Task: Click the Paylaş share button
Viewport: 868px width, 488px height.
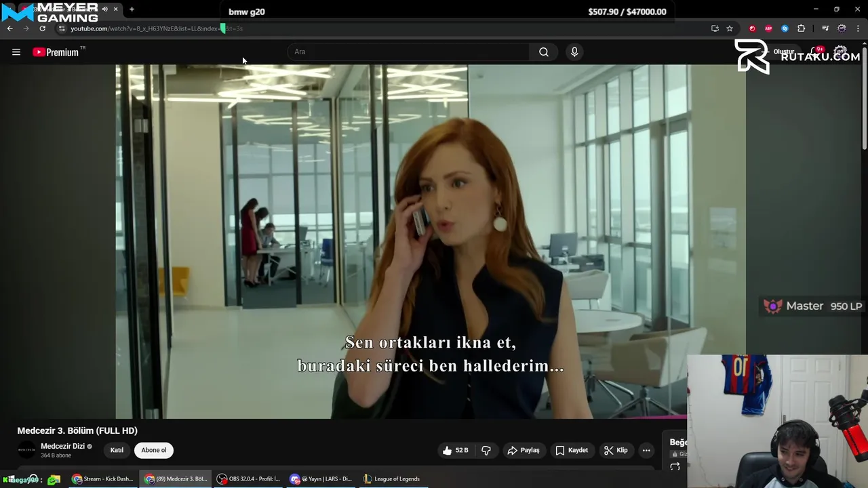Action: pyautogui.click(x=524, y=450)
